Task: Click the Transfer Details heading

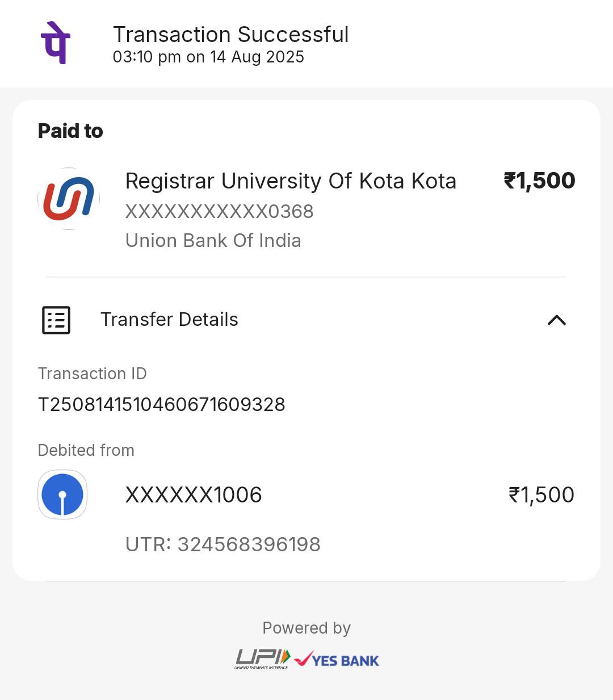Action: (x=169, y=320)
